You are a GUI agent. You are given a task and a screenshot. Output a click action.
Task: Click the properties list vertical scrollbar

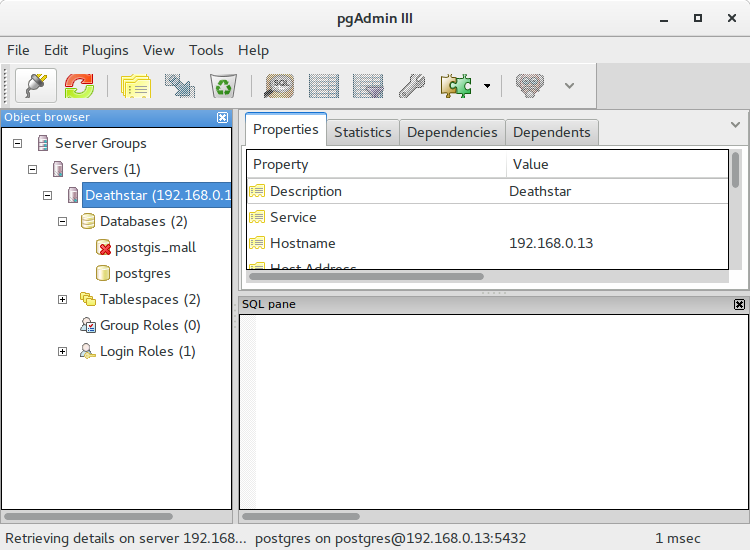click(735, 170)
